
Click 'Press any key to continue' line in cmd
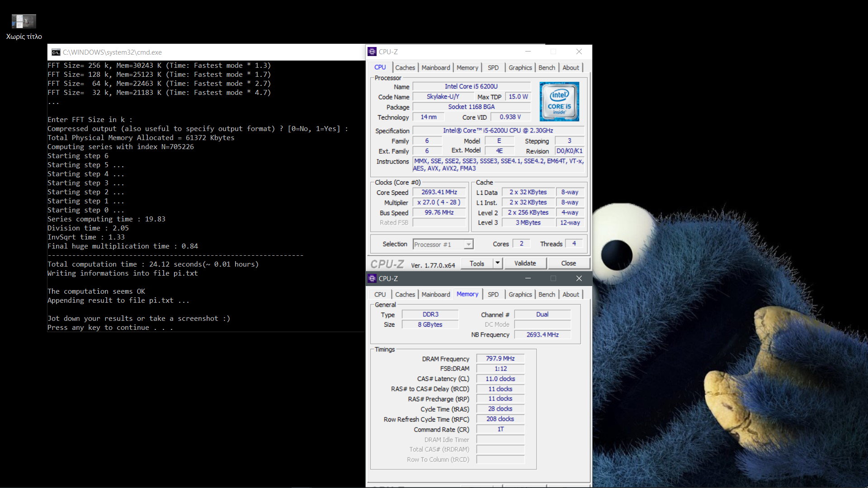coord(110,328)
